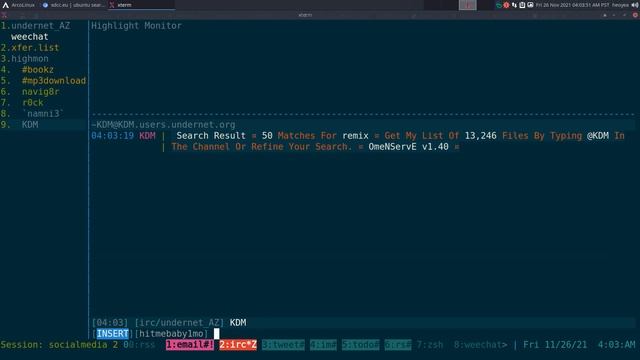Switch to tmux window 1:email
Screen dimensions: 640x360
tap(190, 345)
